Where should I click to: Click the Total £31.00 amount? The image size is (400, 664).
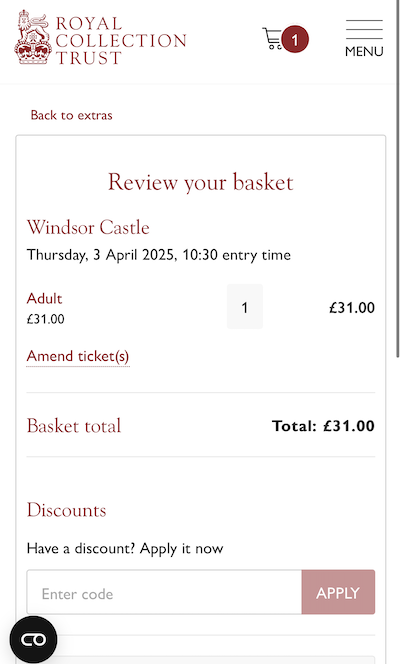pyautogui.click(x=323, y=426)
